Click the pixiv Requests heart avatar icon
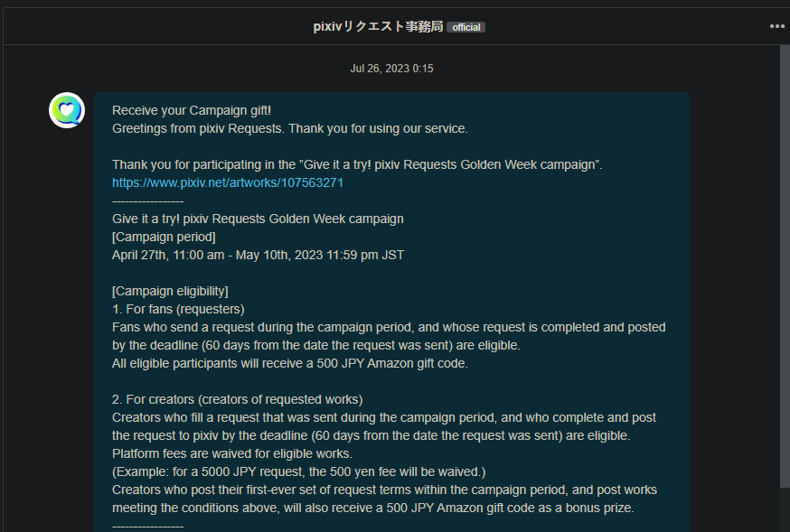The image size is (790, 532). pyautogui.click(x=67, y=110)
